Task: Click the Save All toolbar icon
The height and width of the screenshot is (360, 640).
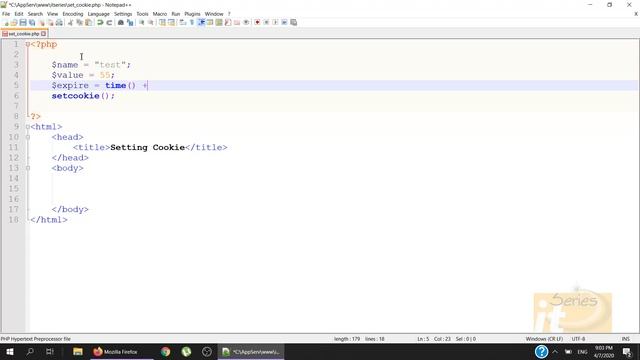Action: (32, 22)
